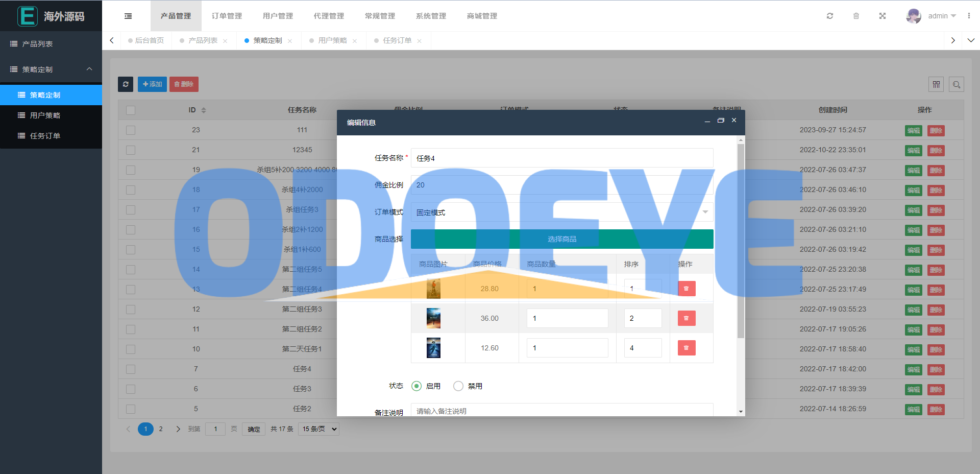Collapse the 策略定制 sidebar group
The image size is (980, 474).
click(51, 69)
